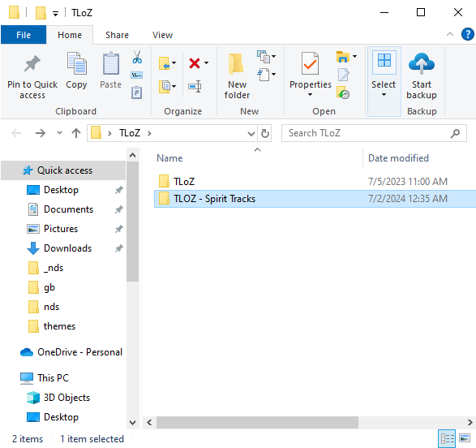Select the Home ribbon tab
The height and width of the screenshot is (448, 476).
[70, 35]
